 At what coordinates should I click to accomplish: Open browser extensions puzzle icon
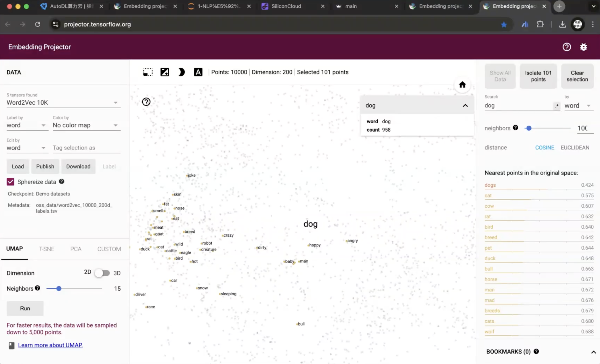pyautogui.click(x=540, y=24)
